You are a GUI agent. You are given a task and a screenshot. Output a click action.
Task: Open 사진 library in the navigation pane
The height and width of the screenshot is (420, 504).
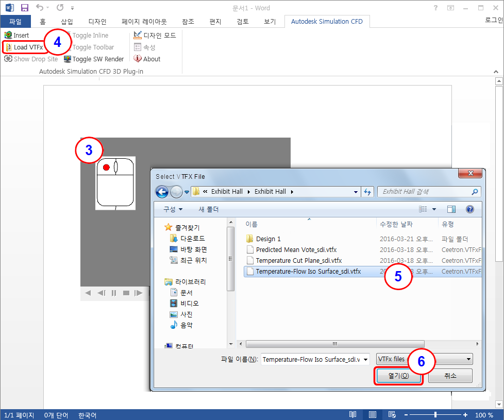pos(181,314)
